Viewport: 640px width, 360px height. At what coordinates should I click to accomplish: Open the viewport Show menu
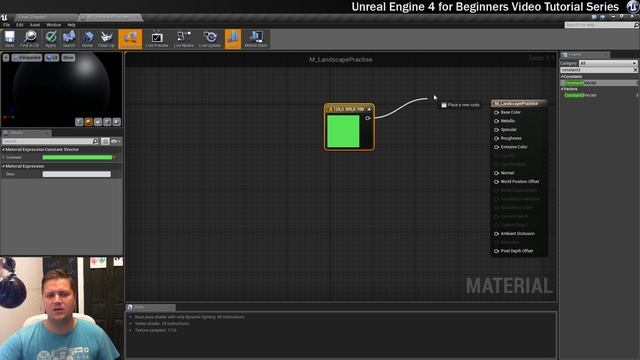68,58
